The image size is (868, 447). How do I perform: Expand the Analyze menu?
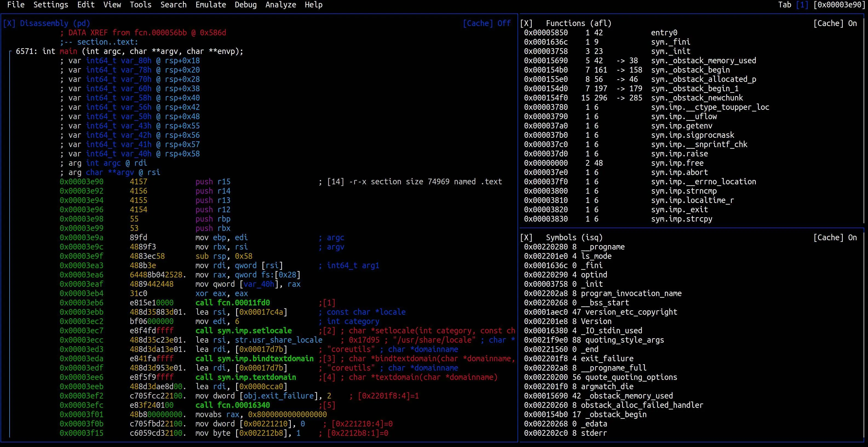click(280, 5)
